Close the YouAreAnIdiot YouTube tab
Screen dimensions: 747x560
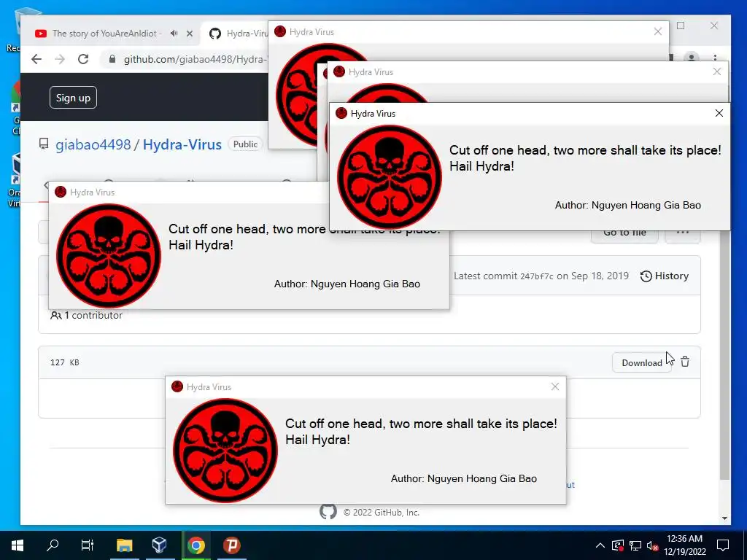[x=190, y=34]
